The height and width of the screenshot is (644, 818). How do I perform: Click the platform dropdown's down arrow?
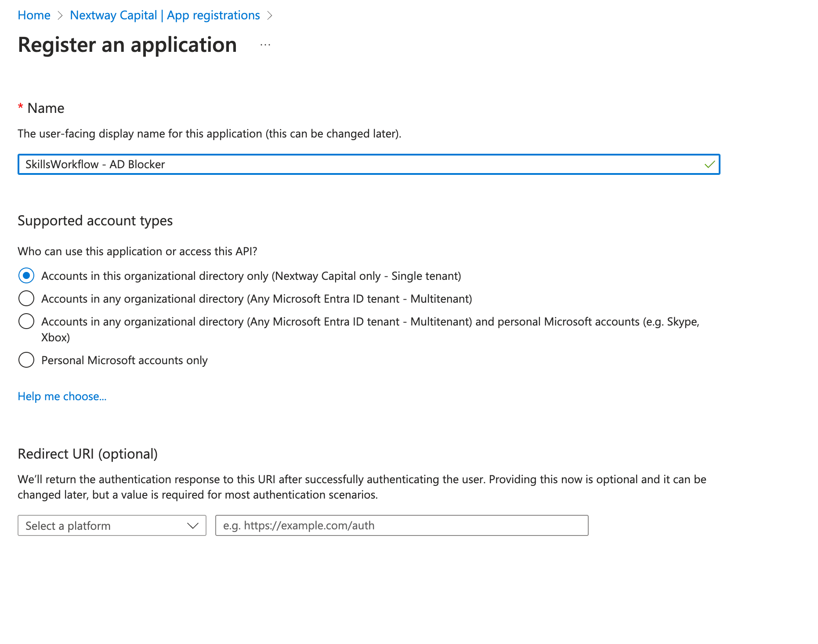(x=193, y=525)
